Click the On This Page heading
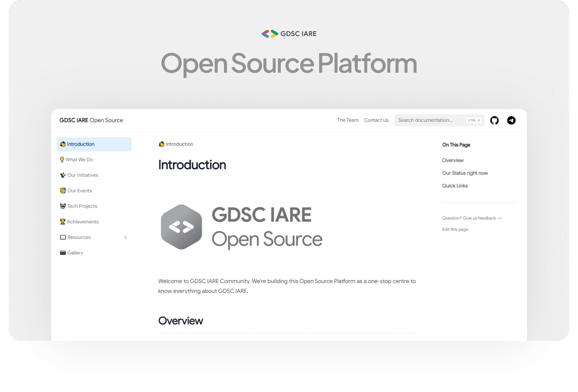Image resolution: width=578 pixels, height=392 pixels. click(456, 145)
